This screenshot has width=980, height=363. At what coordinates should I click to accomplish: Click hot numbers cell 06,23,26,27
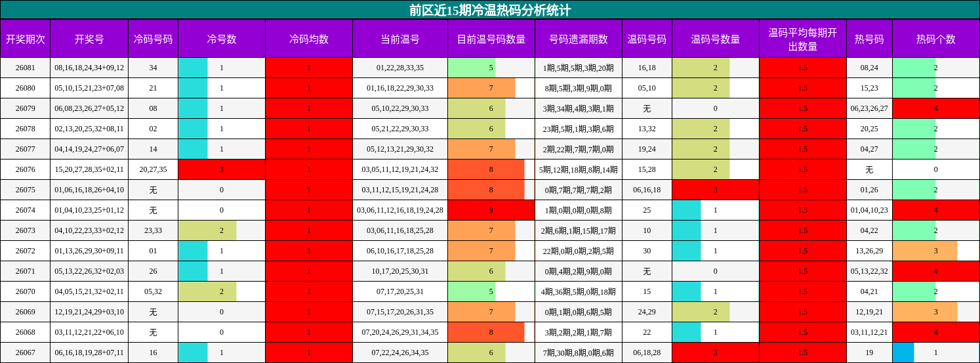point(869,108)
